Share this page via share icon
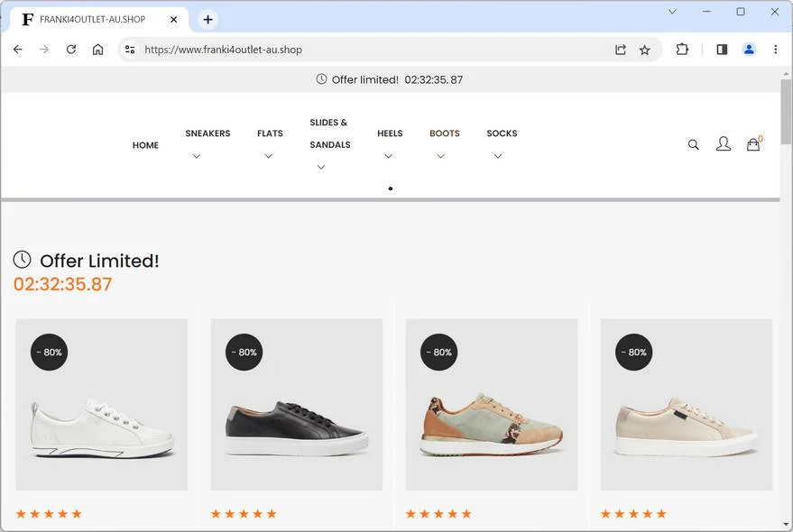Viewport: 793px width, 532px height. (x=621, y=50)
